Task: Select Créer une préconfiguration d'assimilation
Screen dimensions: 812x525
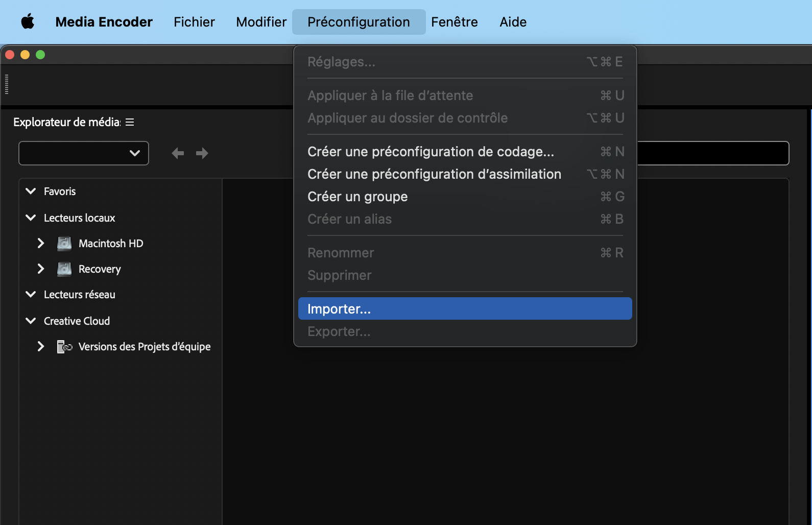Action: [465, 174]
